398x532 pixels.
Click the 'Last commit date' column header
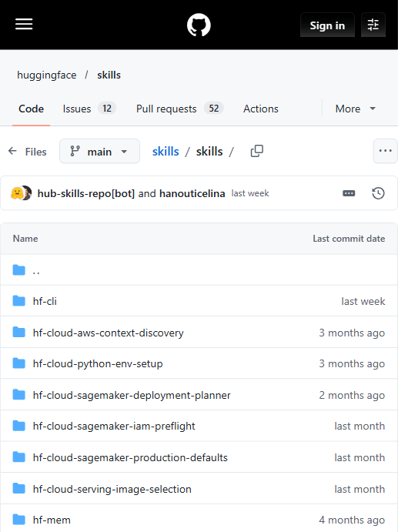349,239
